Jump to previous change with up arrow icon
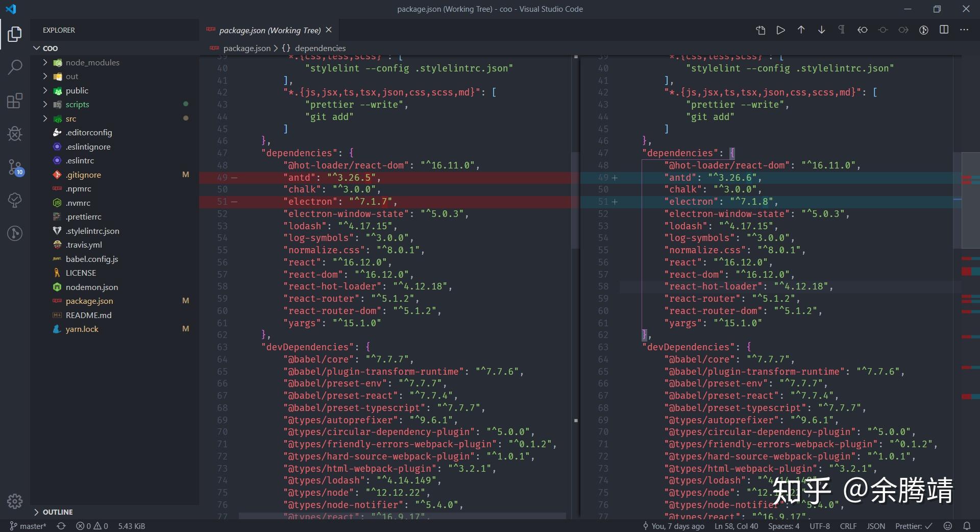The width and height of the screenshot is (980, 532). [800, 30]
